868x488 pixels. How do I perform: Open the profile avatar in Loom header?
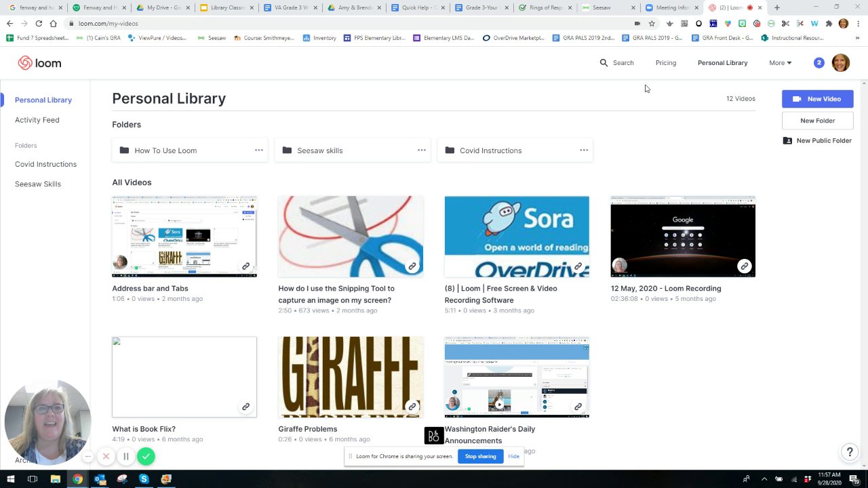(840, 63)
